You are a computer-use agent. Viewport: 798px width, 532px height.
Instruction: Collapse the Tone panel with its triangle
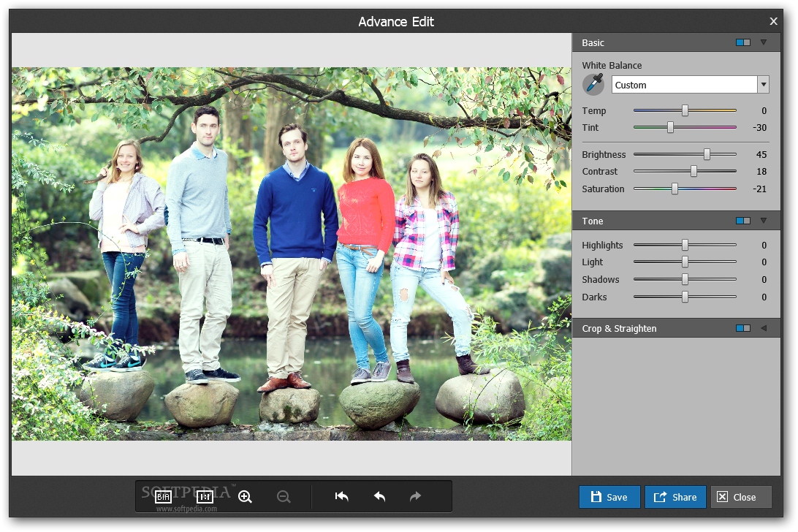(764, 221)
